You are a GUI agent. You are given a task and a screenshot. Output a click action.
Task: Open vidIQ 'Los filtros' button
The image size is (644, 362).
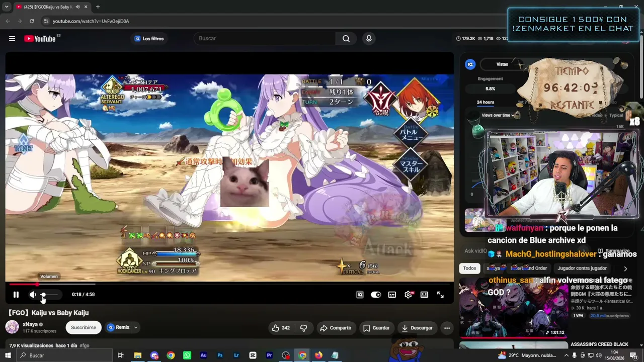click(x=149, y=39)
